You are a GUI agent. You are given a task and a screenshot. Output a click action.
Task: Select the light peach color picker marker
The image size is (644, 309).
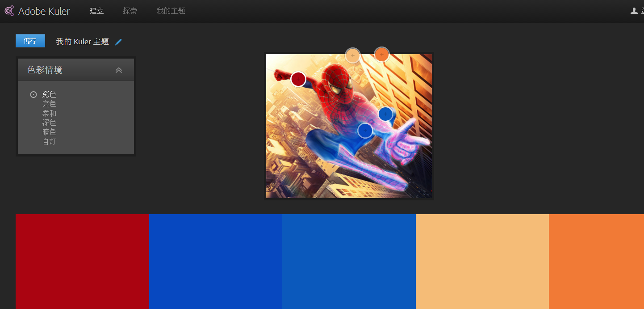point(353,55)
